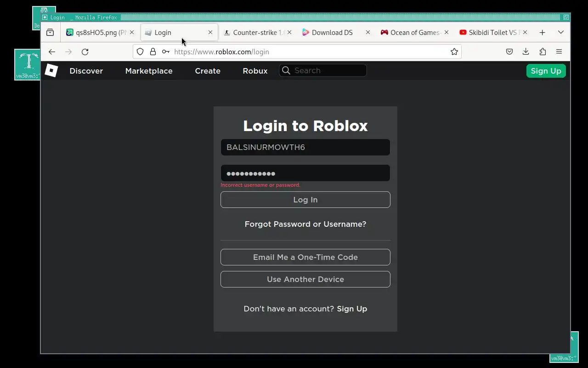588x368 pixels.
Task: Open a new tab with the plus icon
Action: coord(543,32)
